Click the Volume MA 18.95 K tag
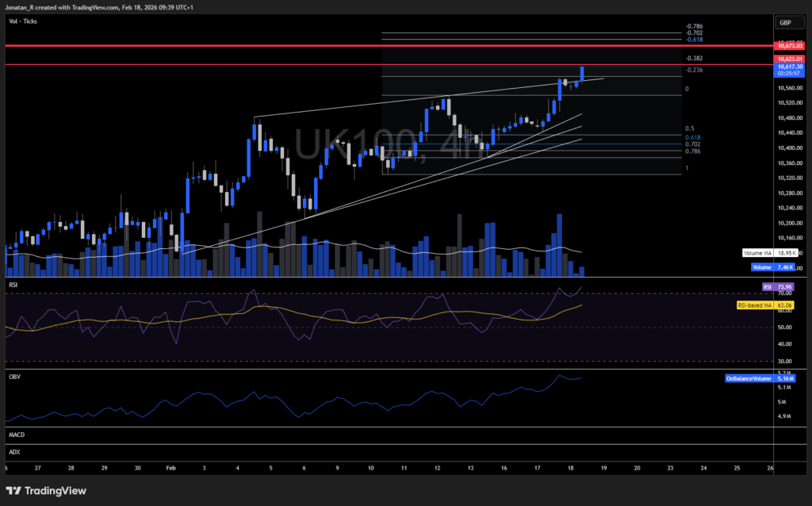Viewport: 812px width, 506px height. click(772, 253)
